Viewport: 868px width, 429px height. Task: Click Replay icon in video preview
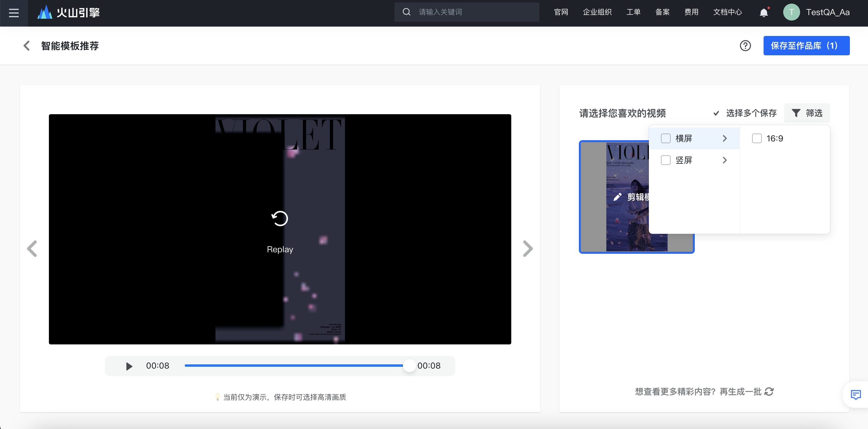[280, 218]
